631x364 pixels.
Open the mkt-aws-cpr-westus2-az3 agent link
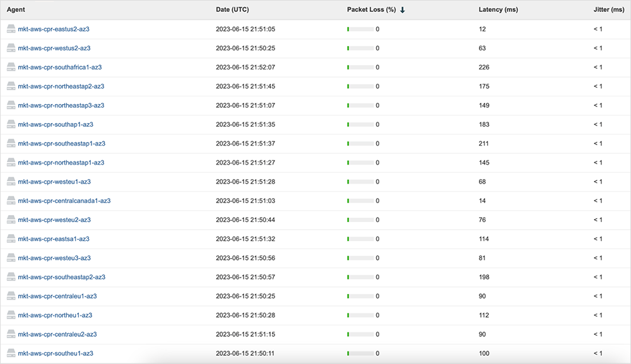click(54, 48)
